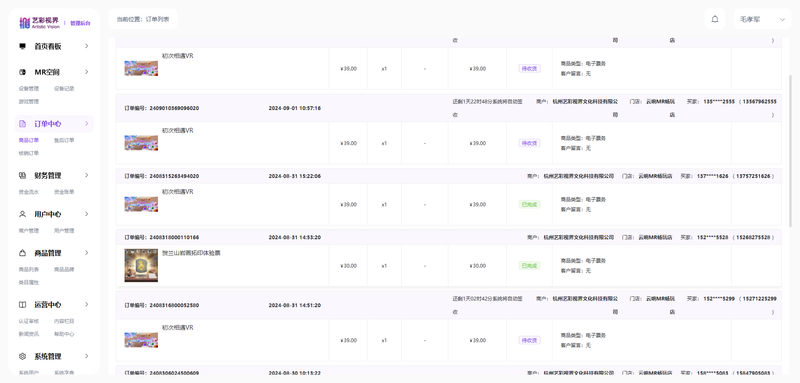Viewport: 800px width, 383px height.
Task: Click the 系统管理 gear icon
Action: click(22, 356)
